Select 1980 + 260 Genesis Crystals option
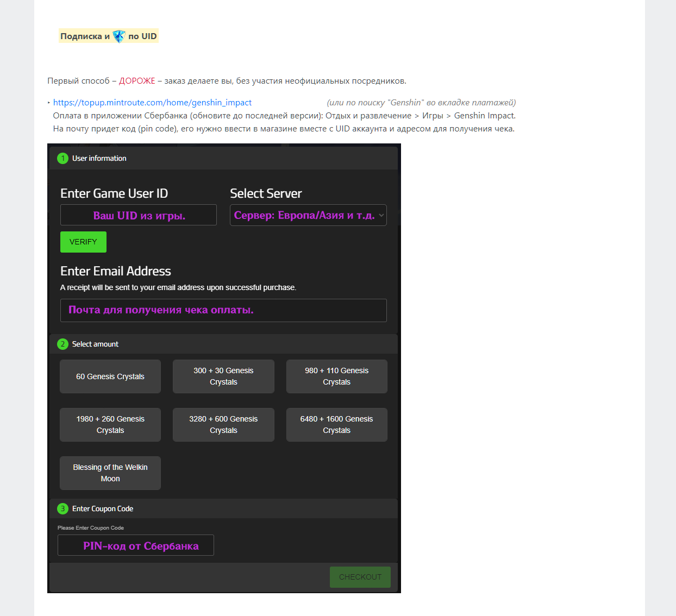 pyautogui.click(x=110, y=425)
